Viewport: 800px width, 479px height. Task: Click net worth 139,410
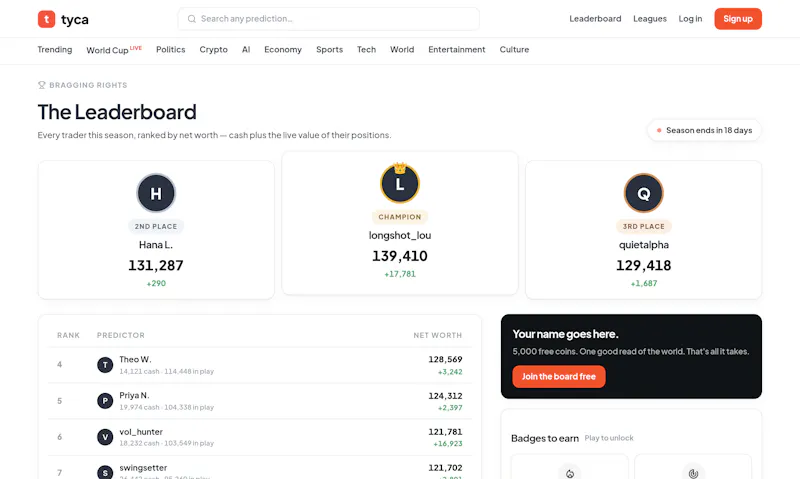pos(400,256)
